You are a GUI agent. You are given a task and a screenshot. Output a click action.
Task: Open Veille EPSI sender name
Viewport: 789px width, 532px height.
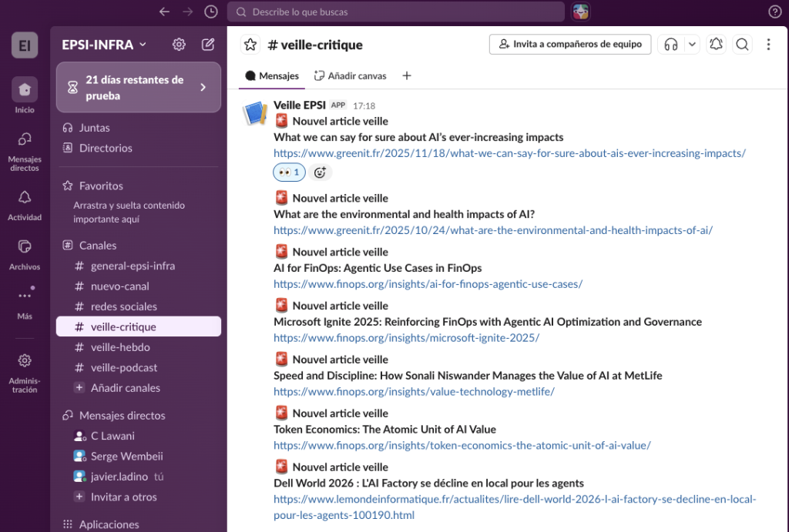click(300, 105)
